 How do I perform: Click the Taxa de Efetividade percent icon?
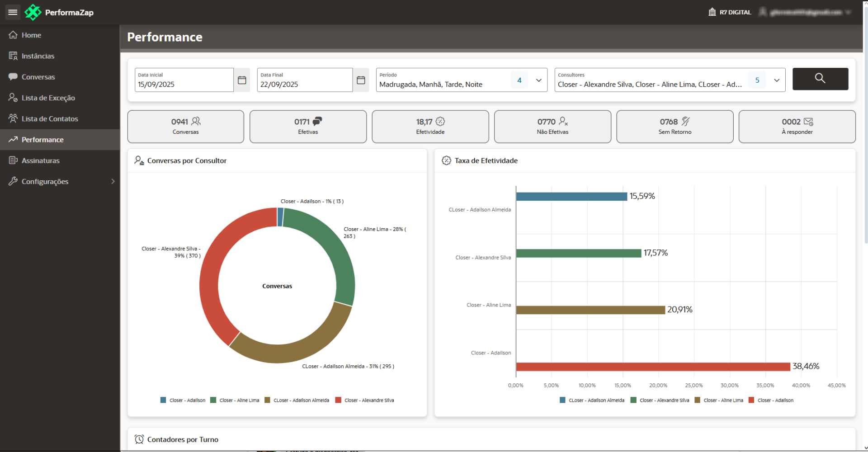446,160
